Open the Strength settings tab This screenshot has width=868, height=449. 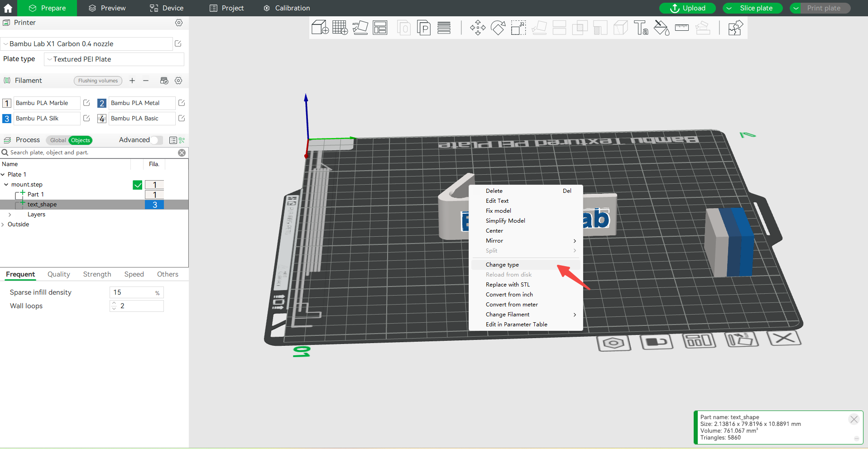[97, 274]
